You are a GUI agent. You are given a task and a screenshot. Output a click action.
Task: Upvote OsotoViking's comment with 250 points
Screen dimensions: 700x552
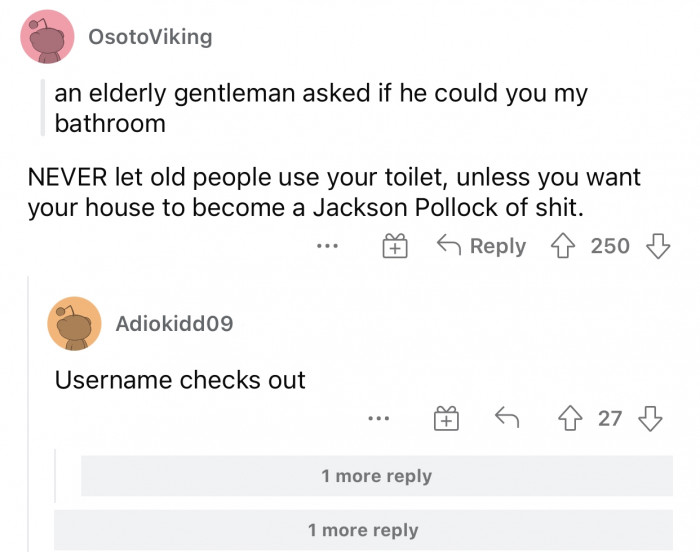coord(567,245)
